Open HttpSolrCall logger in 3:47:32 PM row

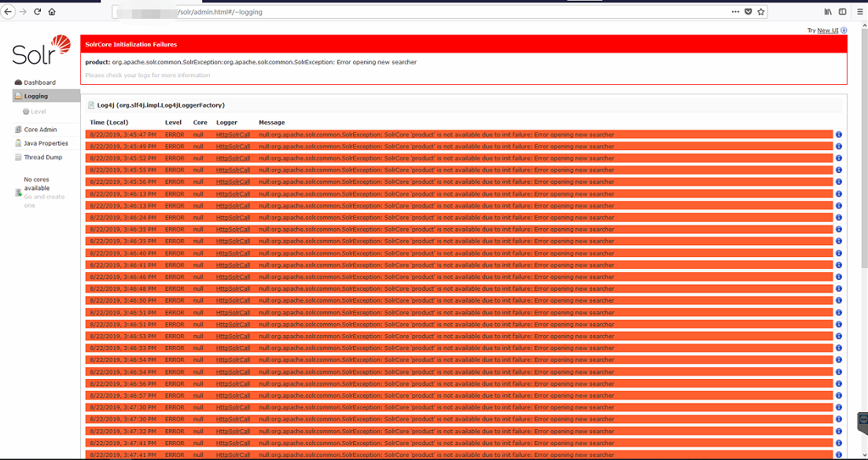(x=233, y=431)
